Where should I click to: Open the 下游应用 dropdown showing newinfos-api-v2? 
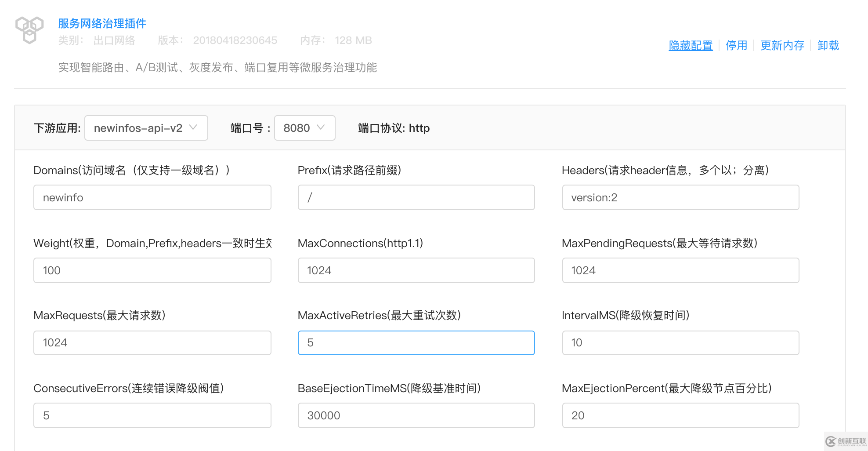coord(146,128)
